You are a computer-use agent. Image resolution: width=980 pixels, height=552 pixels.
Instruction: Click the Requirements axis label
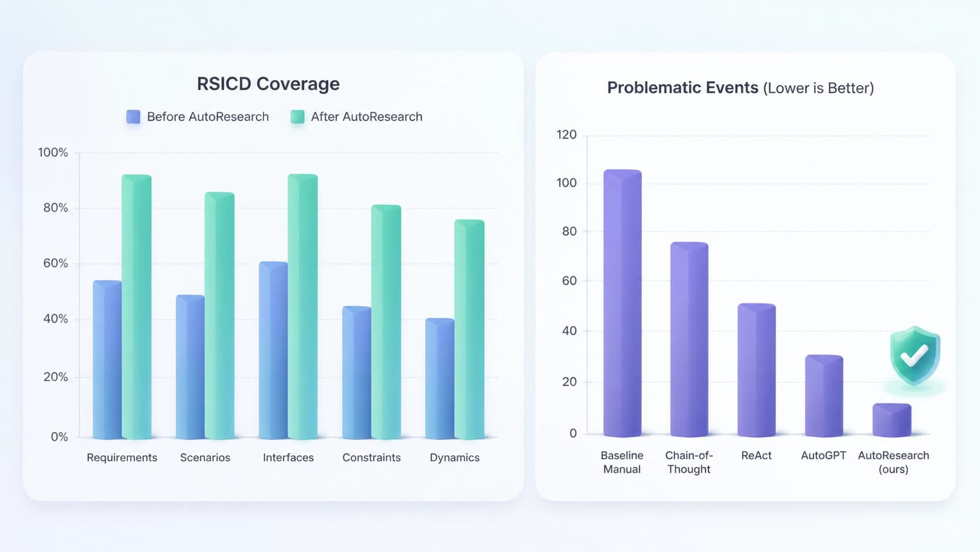tap(122, 458)
